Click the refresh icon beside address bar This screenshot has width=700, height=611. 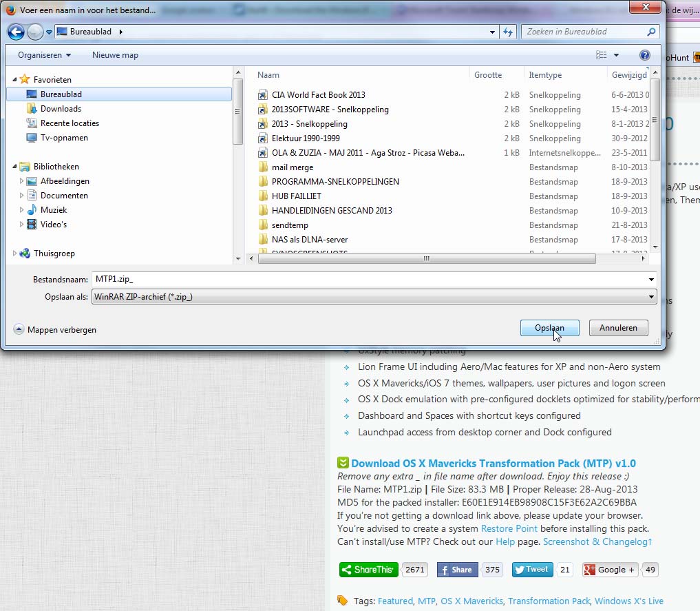pos(508,32)
